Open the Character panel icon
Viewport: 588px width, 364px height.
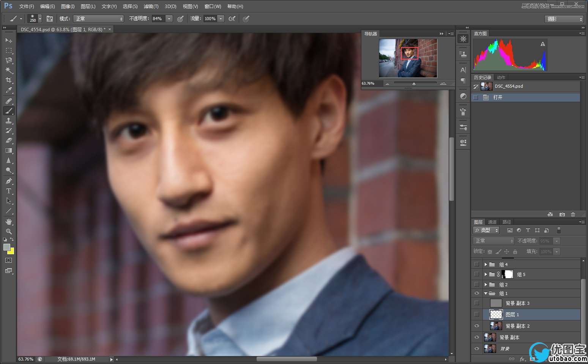click(463, 70)
